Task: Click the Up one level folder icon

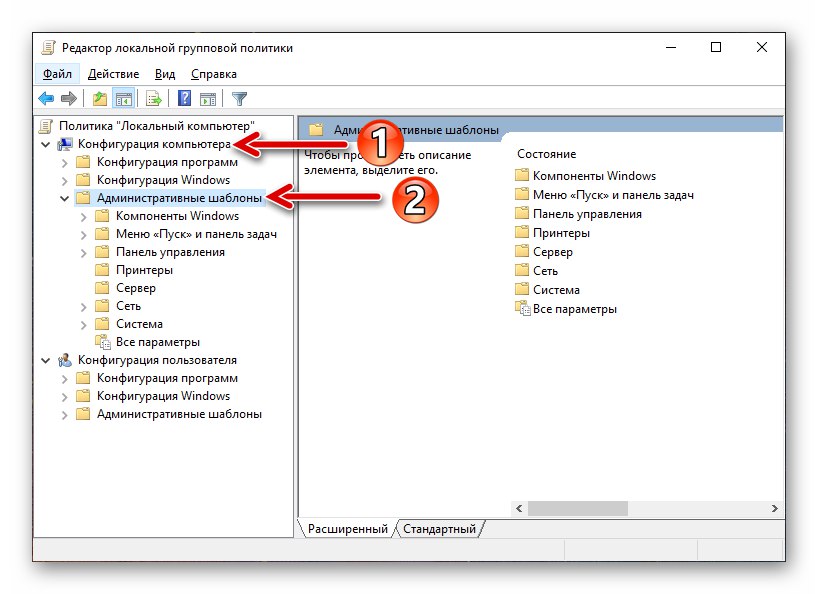Action: (x=99, y=98)
